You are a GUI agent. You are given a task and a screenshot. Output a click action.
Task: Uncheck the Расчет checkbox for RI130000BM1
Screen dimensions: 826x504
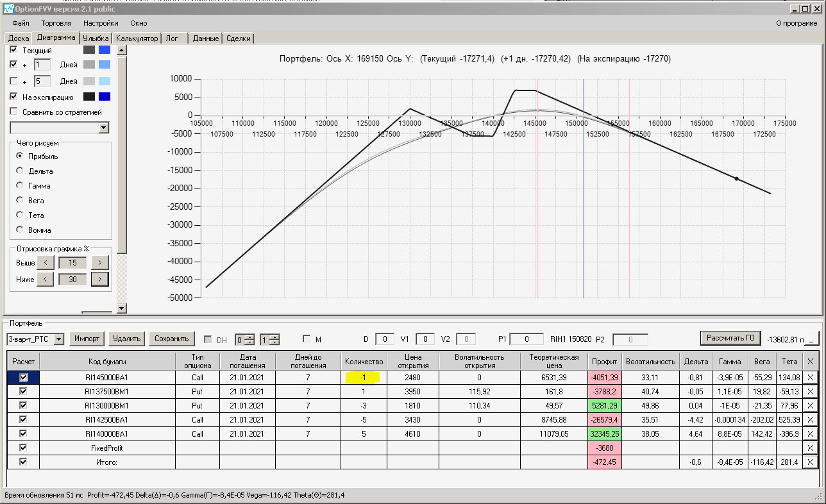click(x=24, y=405)
